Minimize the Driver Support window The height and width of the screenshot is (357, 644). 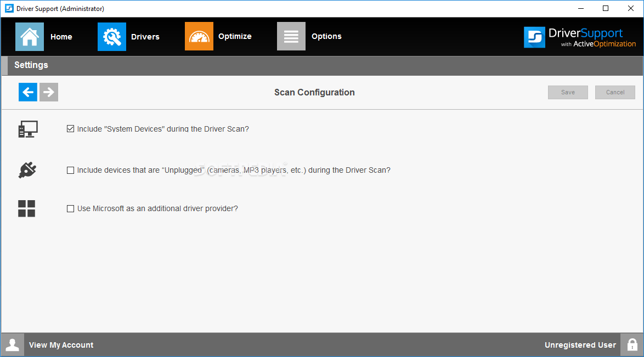click(x=581, y=8)
